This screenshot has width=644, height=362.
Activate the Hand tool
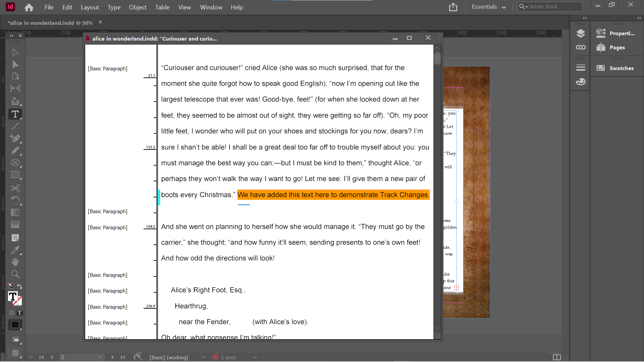click(15, 262)
